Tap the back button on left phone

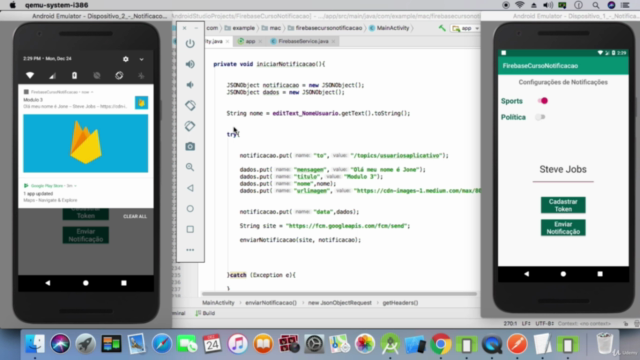pos(48,283)
